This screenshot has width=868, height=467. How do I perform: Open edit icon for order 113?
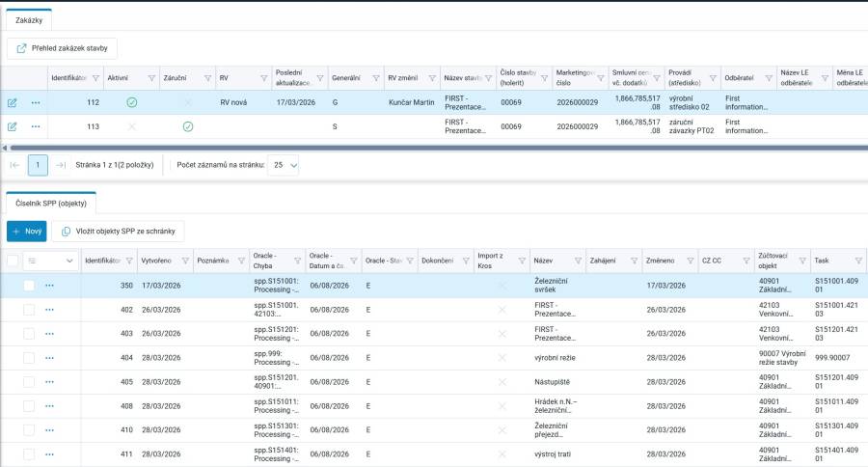tap(12, 126)
